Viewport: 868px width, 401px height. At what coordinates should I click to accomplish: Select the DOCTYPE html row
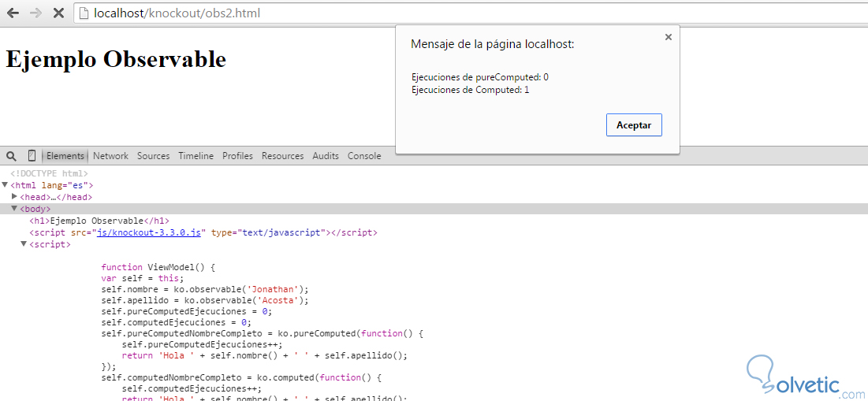pos(49,173)
